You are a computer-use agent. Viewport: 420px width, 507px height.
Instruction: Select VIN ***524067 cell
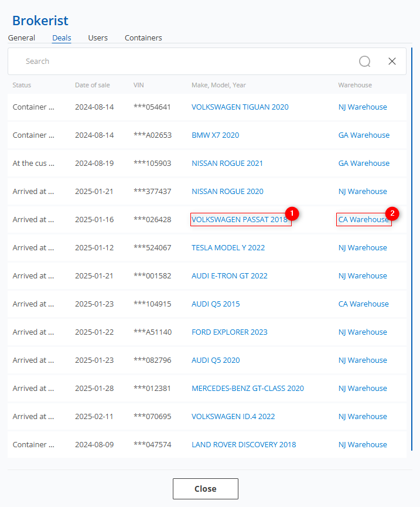[152, 248]
